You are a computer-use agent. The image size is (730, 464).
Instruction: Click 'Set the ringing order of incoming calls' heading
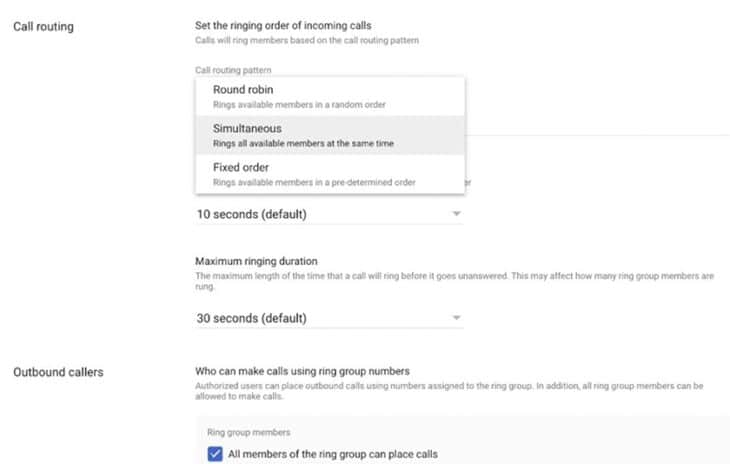pyautogui.click(x=290, y=24)
